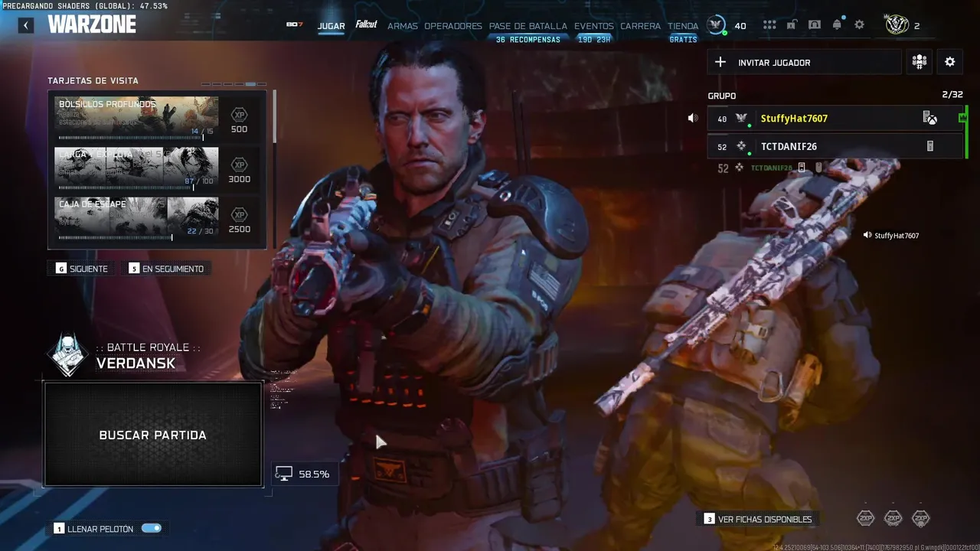This screenshot has height=551, width=980.
Task: Open the group channels people icon
Action: [x=920, y=63]
